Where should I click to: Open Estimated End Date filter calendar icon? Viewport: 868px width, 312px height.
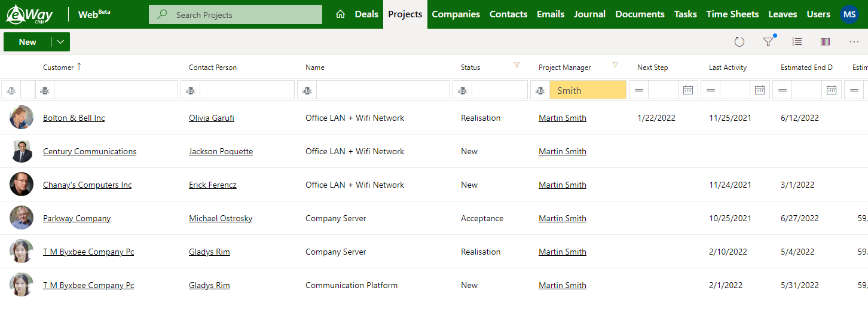832,90
